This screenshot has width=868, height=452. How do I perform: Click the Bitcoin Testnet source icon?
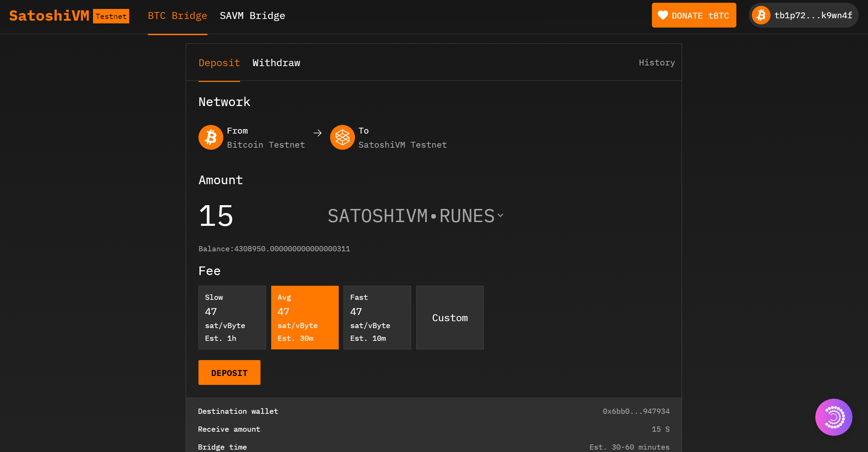[211, 137]
